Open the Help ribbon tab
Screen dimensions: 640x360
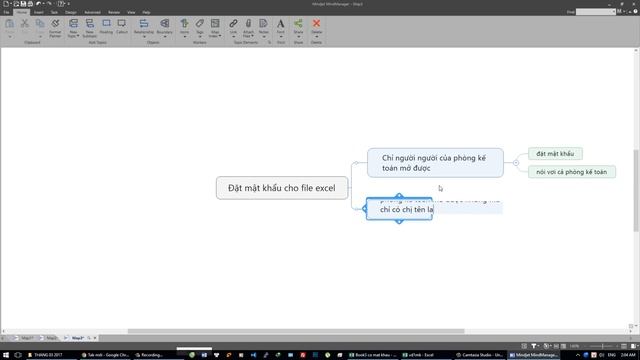(x=146, y=12)
